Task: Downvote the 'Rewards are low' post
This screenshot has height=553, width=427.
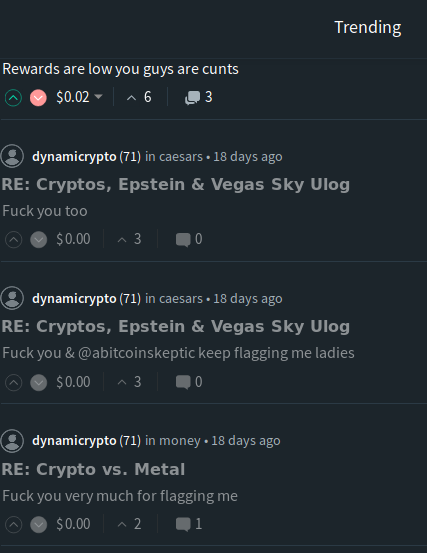Action: tap(38, 98)
